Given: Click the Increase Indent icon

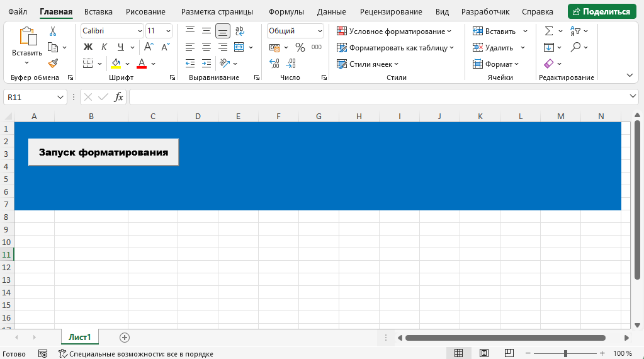Looking at the screenshot, I should pos(206,63).
